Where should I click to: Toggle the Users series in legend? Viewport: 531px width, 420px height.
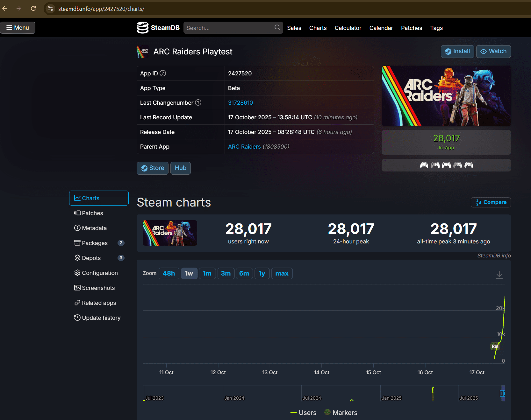point(303,413)
